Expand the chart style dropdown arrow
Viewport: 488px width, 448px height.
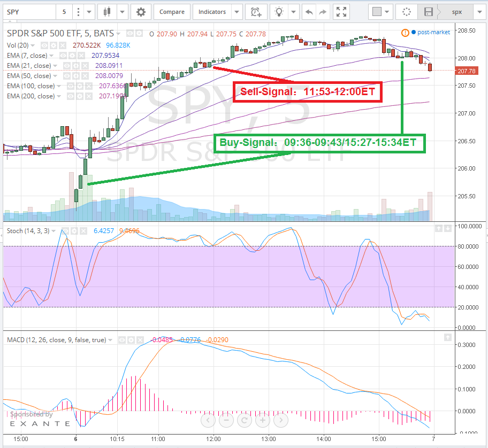(x=123, y=12)
